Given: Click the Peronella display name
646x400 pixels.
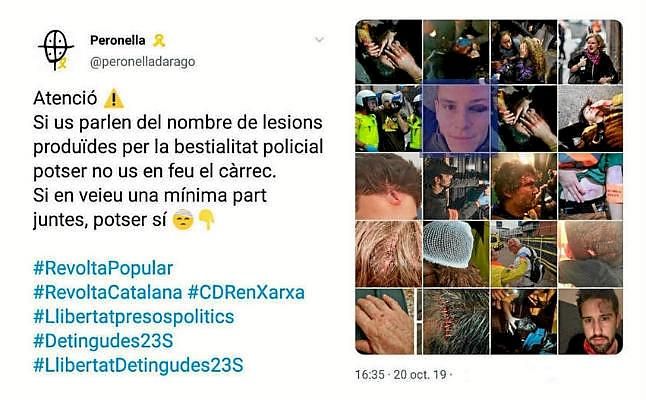Looking at the screenshot, I should pyautogui.click(x=118, y=40).
